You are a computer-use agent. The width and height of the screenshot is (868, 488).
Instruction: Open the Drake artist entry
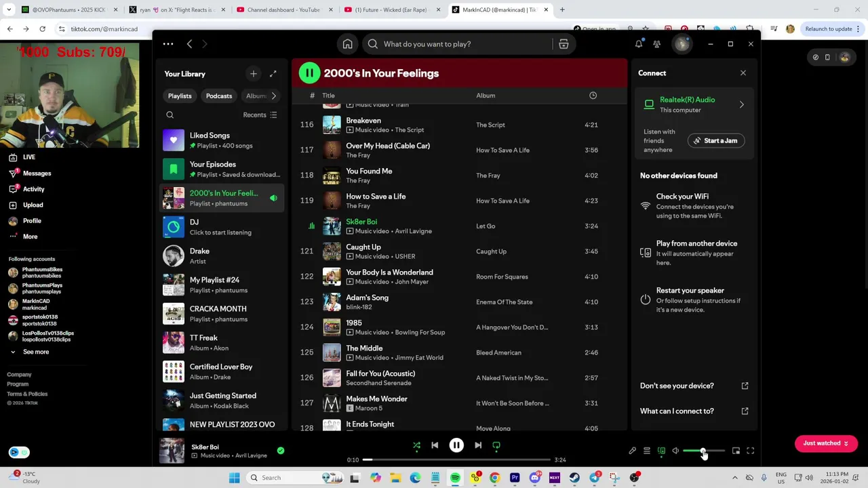click(x=222, y=256)
